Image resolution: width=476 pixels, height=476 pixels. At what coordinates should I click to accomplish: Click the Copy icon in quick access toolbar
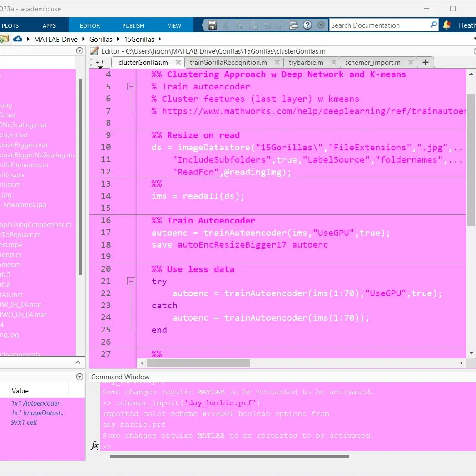239,25
